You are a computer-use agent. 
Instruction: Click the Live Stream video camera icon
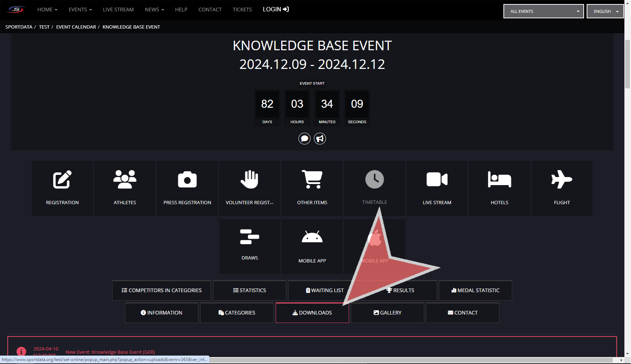437,180
